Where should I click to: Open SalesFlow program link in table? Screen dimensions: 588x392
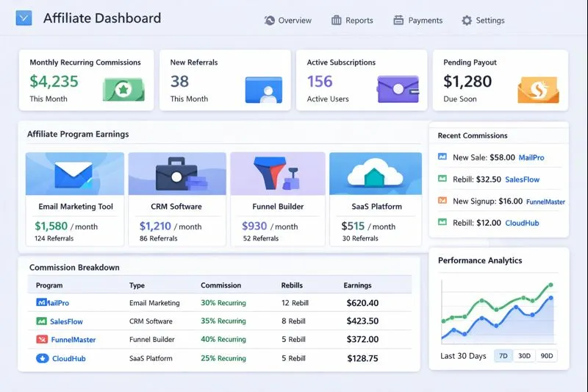pos(66,321)
